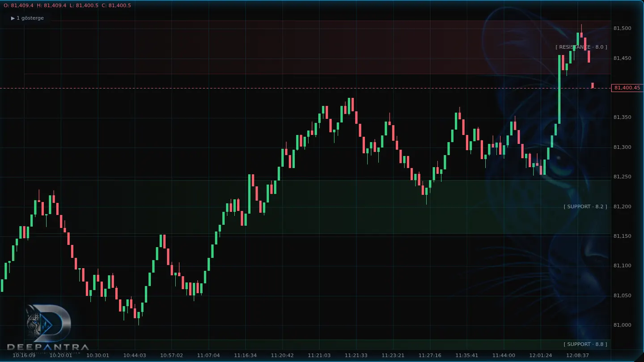Click the 81,150 price axis label
The width and height of the screenshot is (644, 362).
tap(622, 236)
